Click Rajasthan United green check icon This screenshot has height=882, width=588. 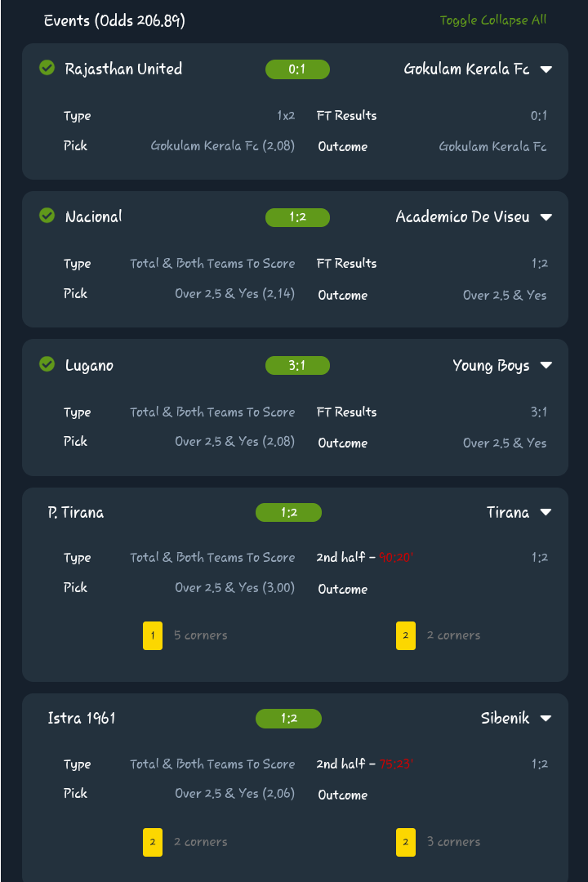[x=47, y=68]
